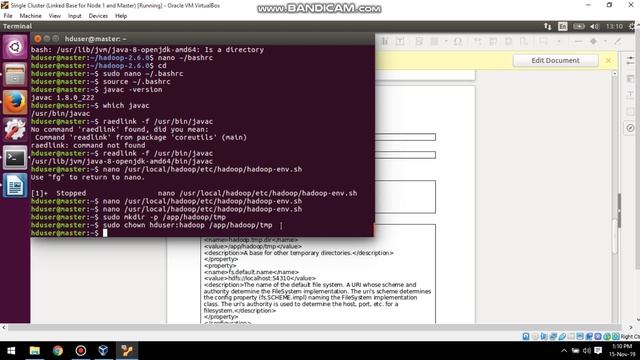Open VirtualBox Manager from the taskbar

coord(103,351)
